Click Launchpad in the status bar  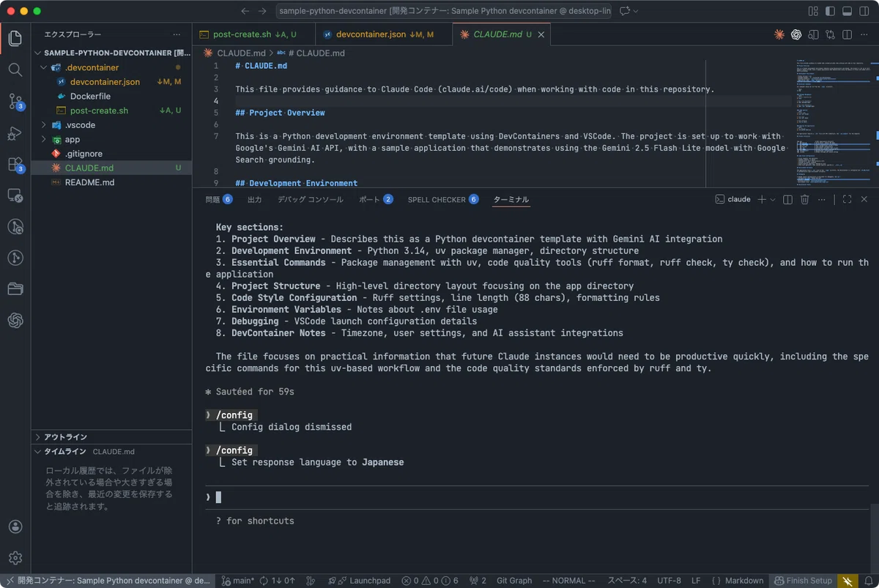359,581
